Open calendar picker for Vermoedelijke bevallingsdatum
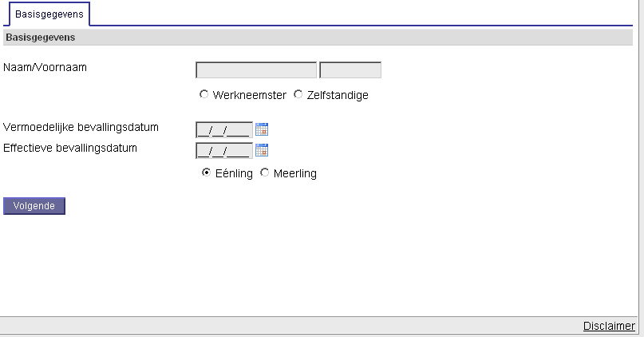 click(x=262, y=129)
